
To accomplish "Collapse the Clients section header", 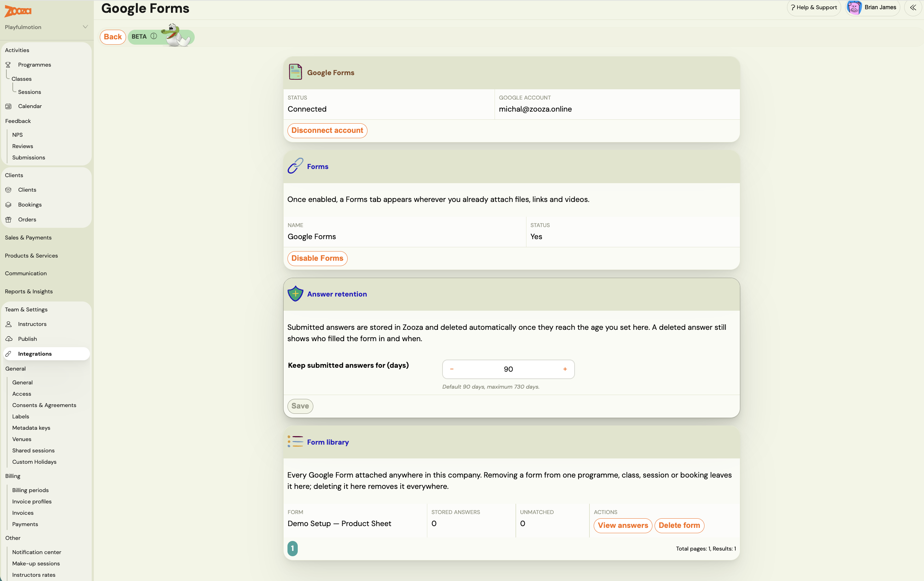I will pyautogui.click(x=14, y=175).
